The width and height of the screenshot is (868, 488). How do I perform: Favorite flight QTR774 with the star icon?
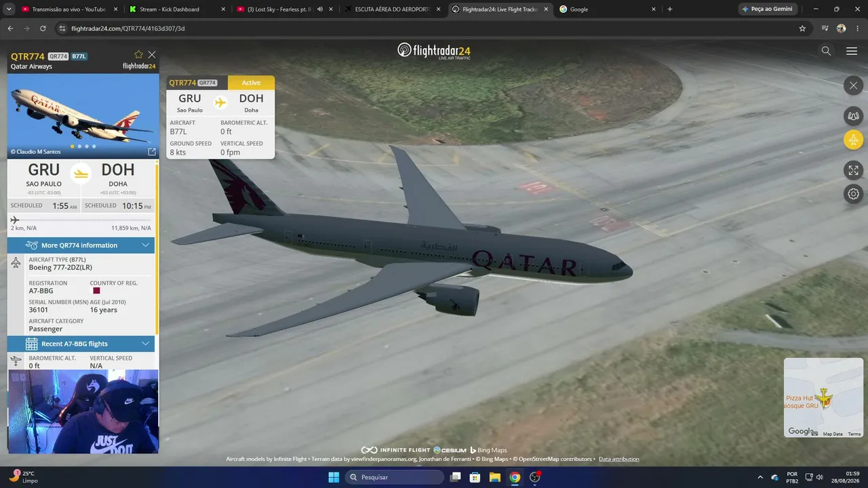(139, 55)
